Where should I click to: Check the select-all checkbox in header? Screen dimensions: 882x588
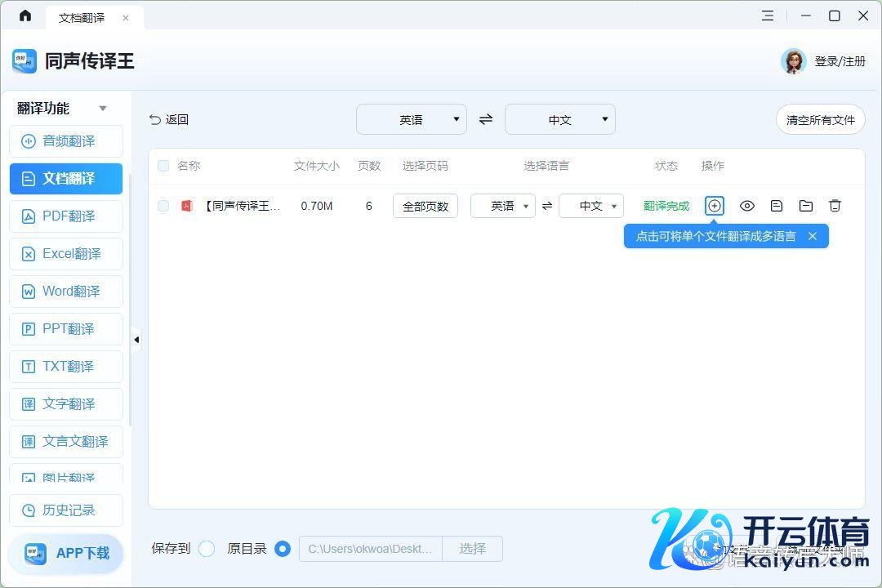click(163, 166)
